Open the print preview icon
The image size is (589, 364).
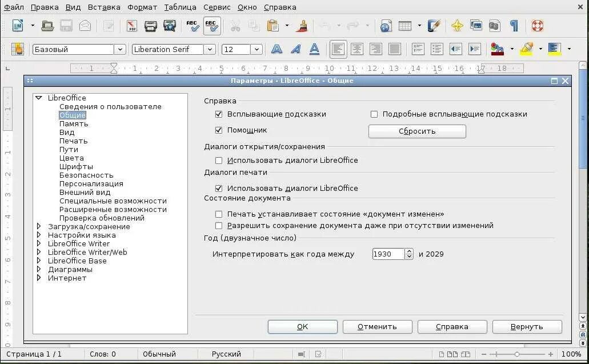(170, 26)
